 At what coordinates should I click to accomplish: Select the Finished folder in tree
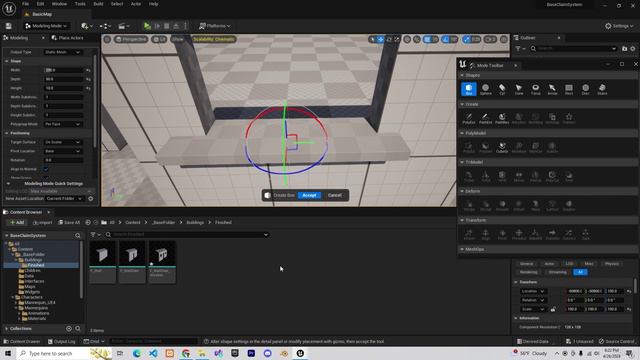pyautogui.click(x=36, y=265)
